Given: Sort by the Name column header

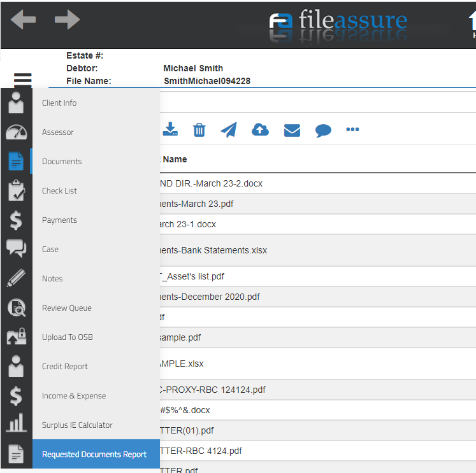Looking at the screenshot, I should coord(175,159).
